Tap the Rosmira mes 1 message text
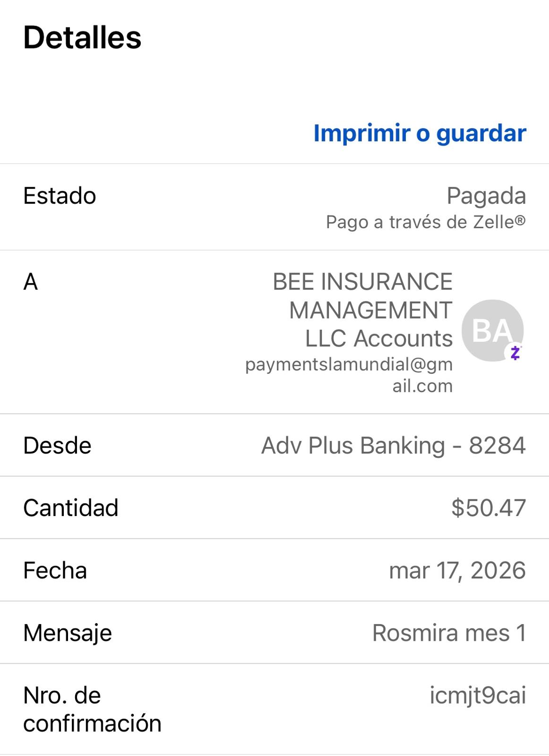The image size is (549, 756). (x=449, y=633)
